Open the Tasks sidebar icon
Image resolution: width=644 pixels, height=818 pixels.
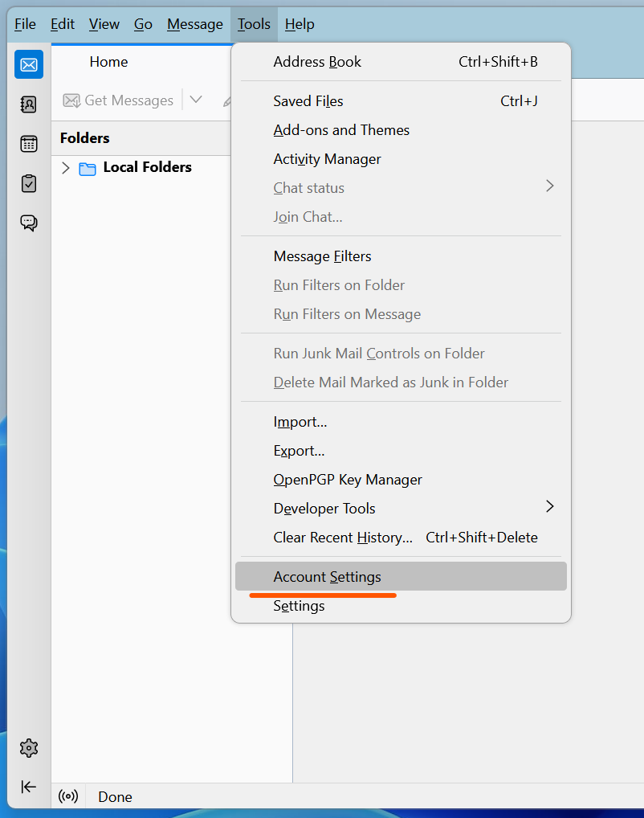pos(29,184)
